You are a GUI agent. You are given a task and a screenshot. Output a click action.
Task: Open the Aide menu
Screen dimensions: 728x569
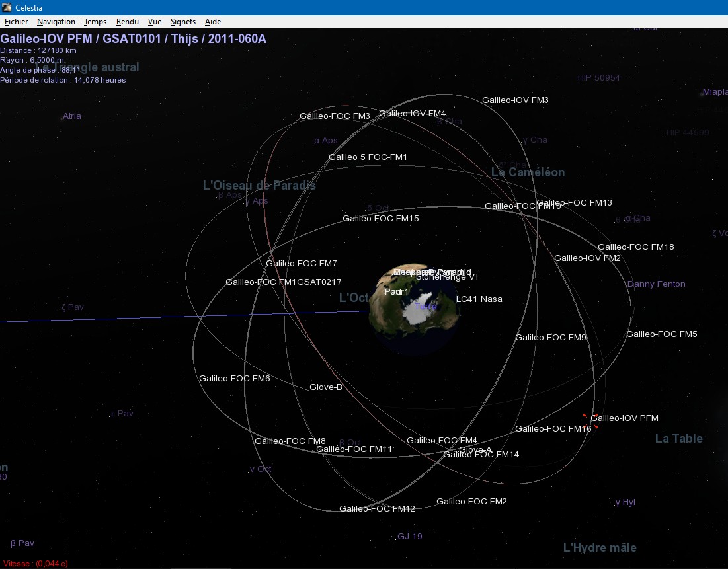tap(213, 22)
